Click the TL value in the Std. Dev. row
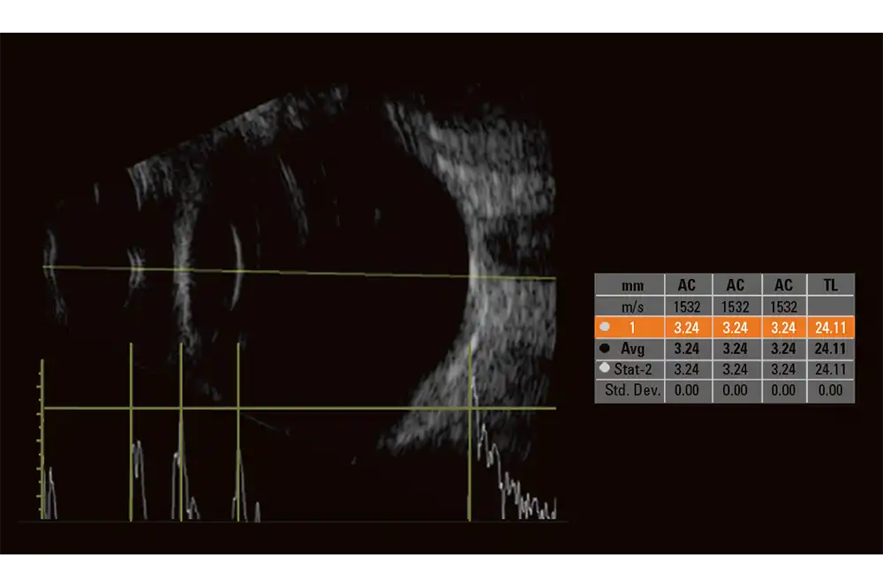This screenshot has width=883, height=588. tap(831, 391)
